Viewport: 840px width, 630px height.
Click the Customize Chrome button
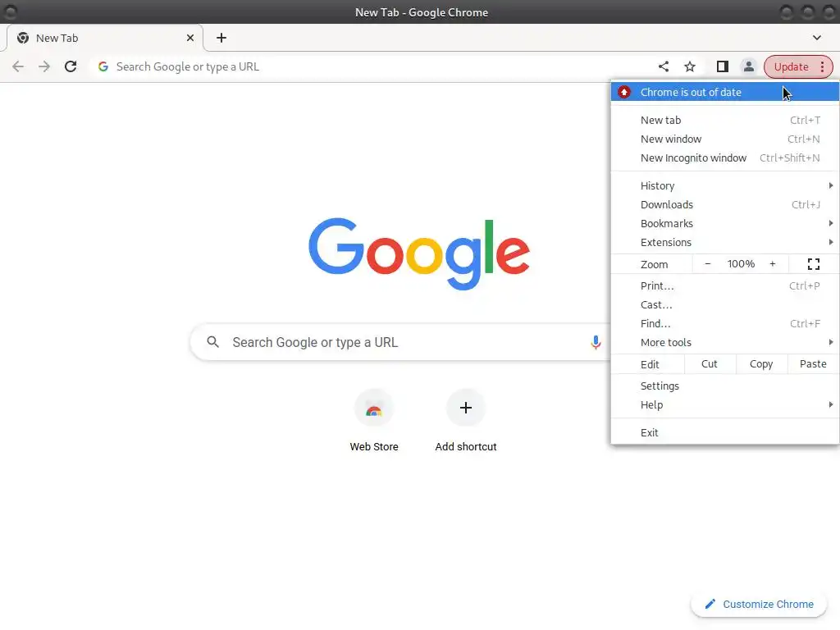click(x=760, y=605)
